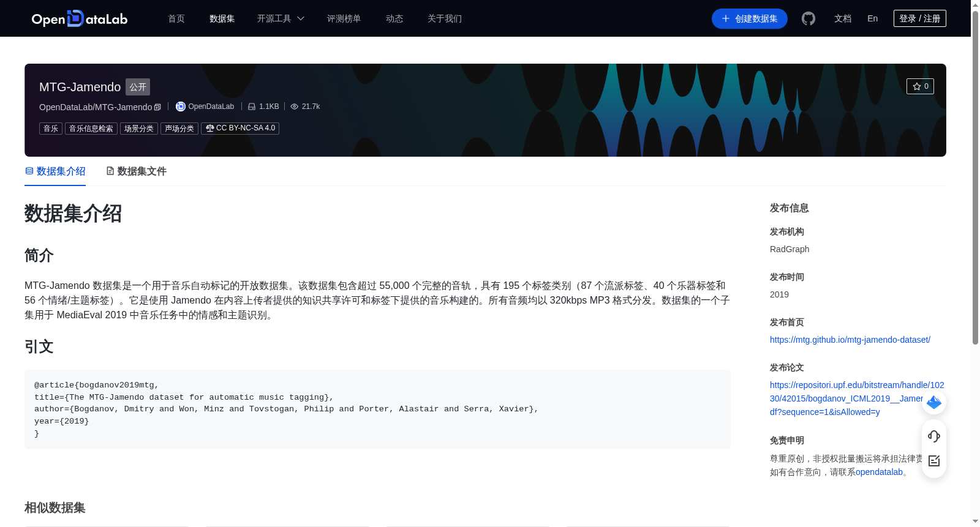Viewport: 980px width, 527px height.
Task: Click the OpenDataLab/MTG-Jamendo path text
Action: coord(96,107)
